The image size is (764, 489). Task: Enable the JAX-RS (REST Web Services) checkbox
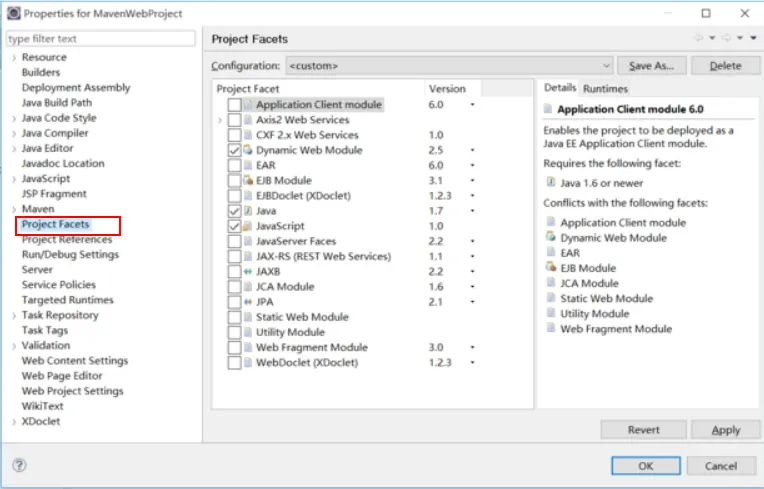pos(234,256)
